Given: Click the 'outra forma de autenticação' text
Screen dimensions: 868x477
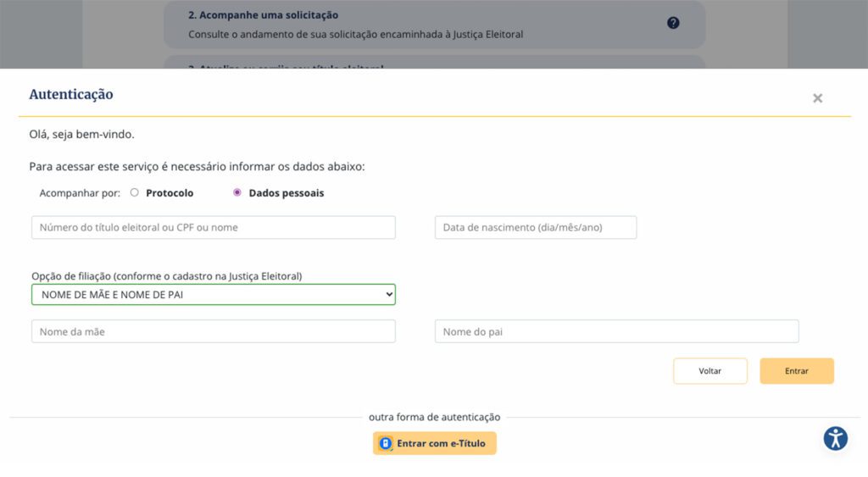Looking at the screenshot, I should point(435,417).
